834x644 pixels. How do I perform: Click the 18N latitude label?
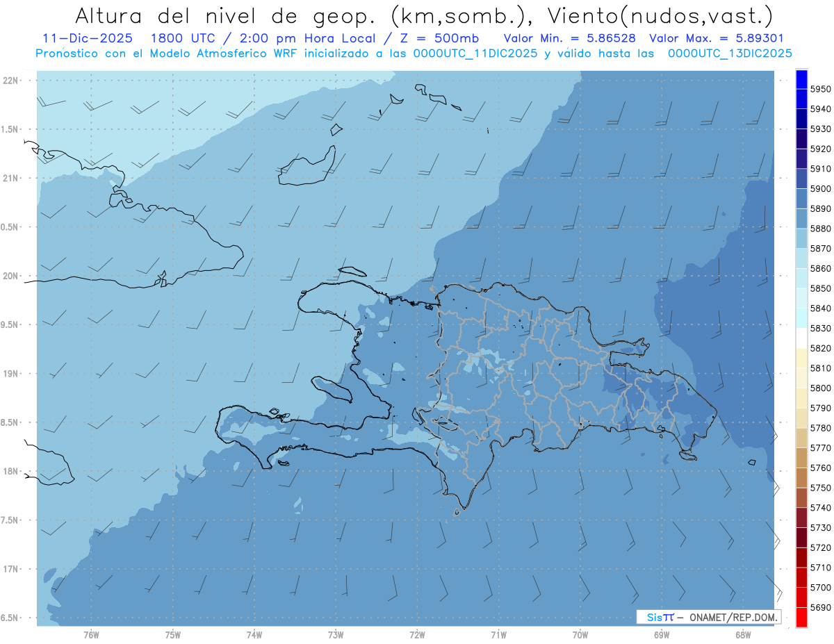click(10, 471)
